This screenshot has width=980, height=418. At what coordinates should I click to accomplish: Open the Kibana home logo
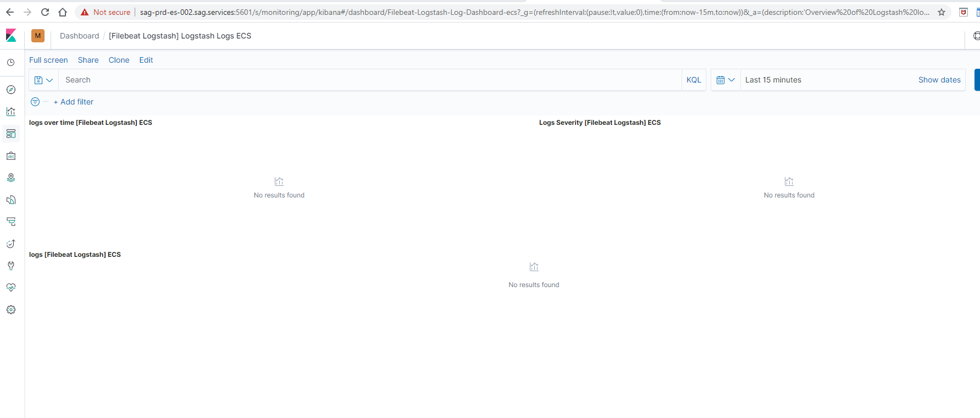click(11, 36)
